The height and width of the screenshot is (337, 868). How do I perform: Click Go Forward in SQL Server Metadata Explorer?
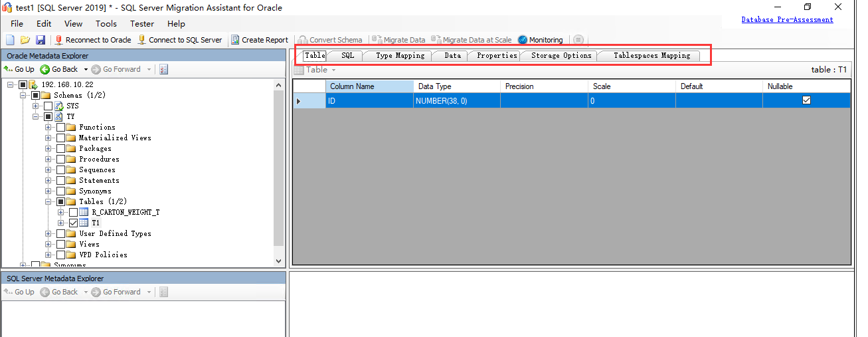(116, 292)
